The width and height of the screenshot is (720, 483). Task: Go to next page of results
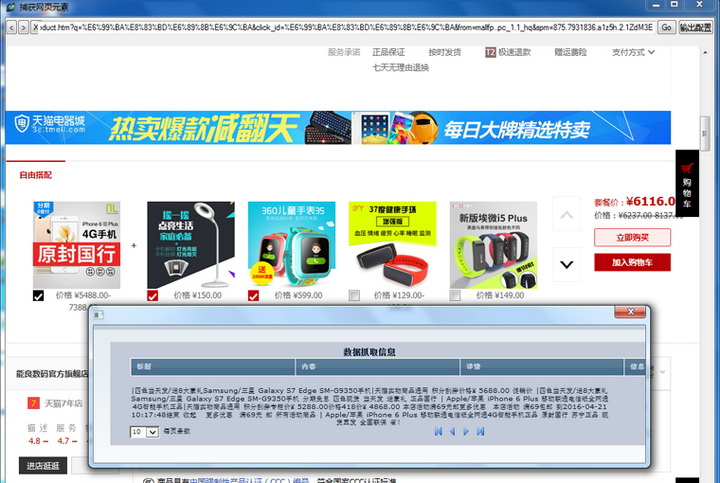click(466, 432)
